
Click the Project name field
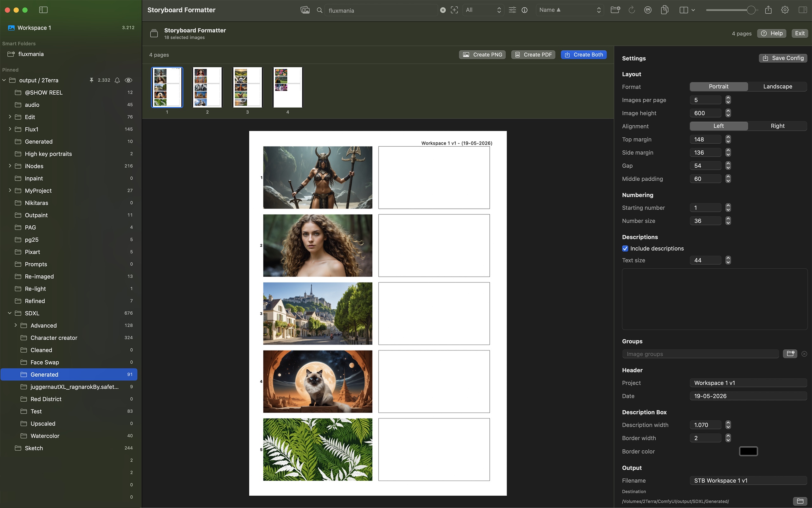point(748,383)
